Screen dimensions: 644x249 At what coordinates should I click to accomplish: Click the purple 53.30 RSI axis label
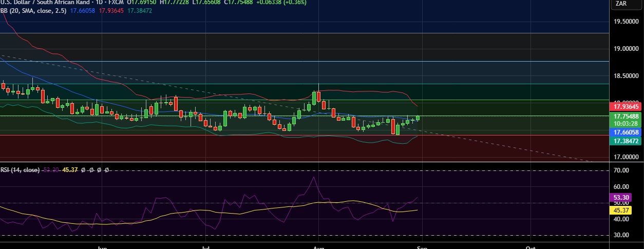[621, 197]
